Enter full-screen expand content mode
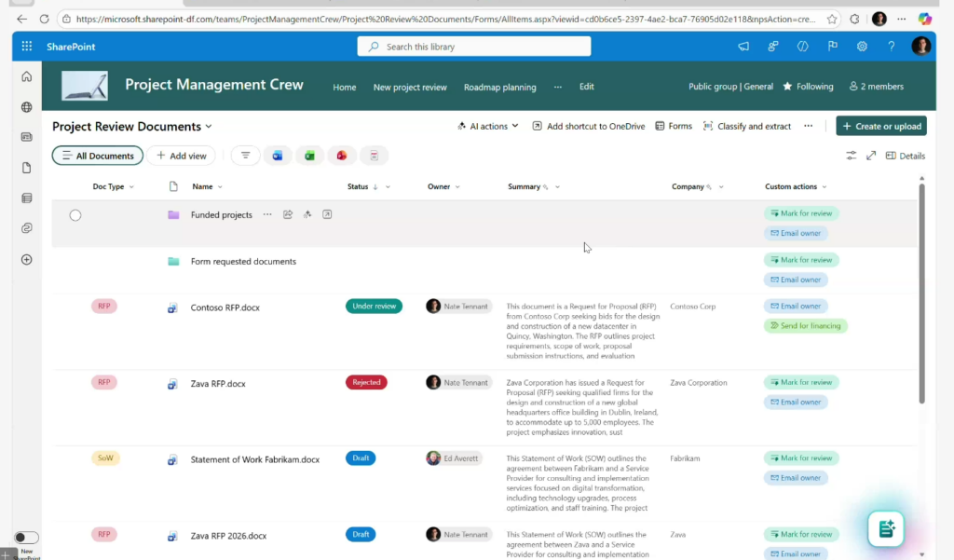 (x=871, y=156)
